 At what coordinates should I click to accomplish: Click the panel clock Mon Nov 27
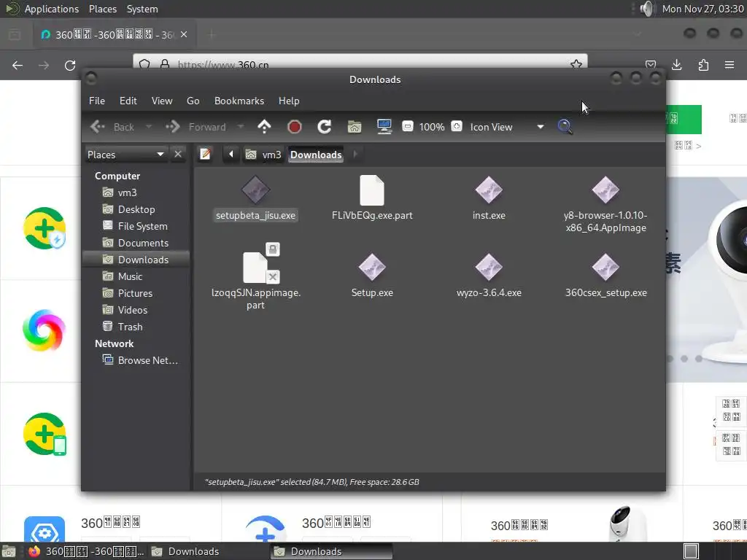pyautogui.click(x=703, y=9)
